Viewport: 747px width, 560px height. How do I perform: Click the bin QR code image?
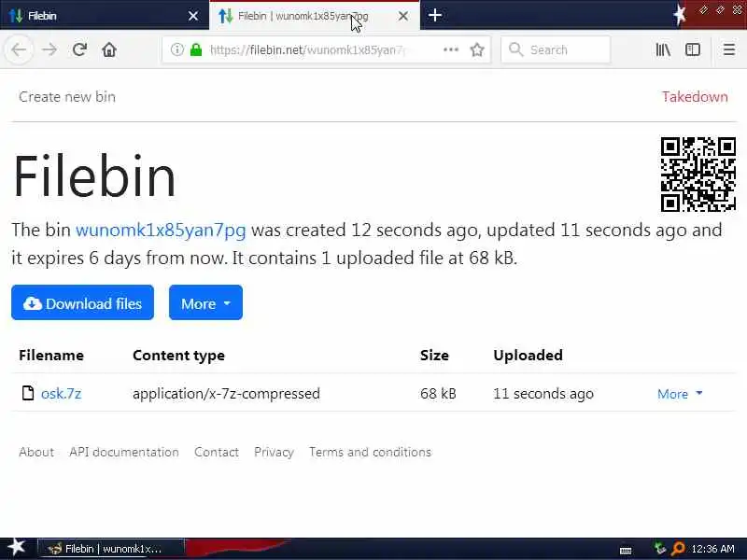point(698,174)
